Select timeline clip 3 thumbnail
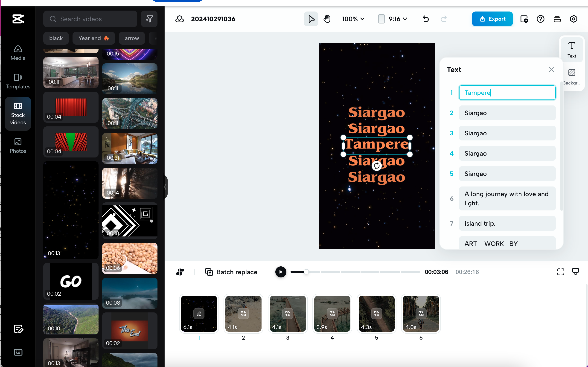Screen dimensions: 588x367 288,313
